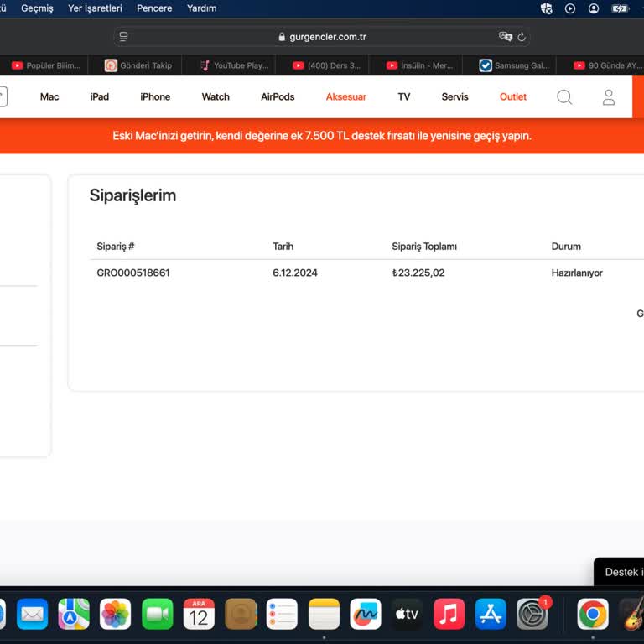Open the Freeform app in the dock
Screen dimensions: 644x644
click(x=365, y=614)
